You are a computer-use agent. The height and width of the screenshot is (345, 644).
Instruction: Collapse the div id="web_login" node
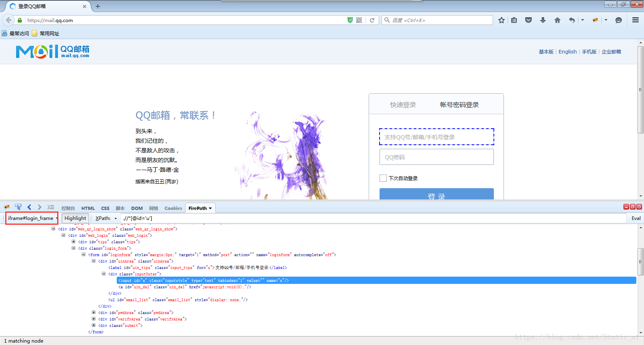click(x=63, y=235)
